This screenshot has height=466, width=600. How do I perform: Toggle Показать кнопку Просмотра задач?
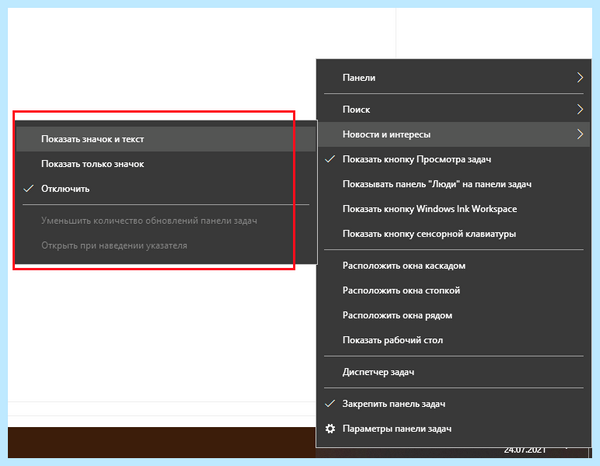(454, 159)
